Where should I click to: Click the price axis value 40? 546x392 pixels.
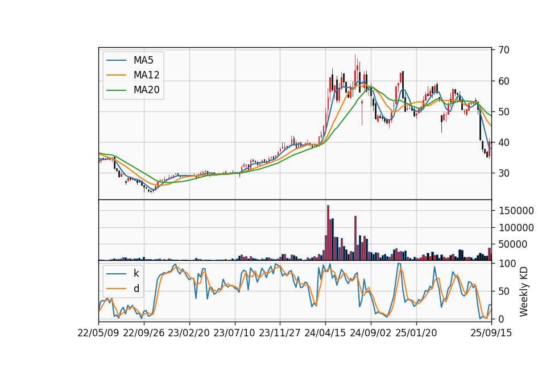(504, 142)
